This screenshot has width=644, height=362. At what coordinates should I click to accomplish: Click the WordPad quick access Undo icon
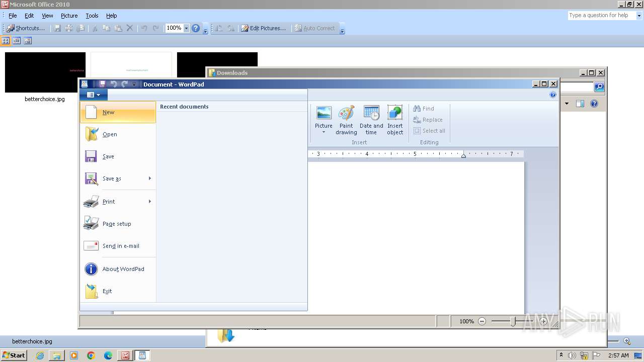(113, 84)
